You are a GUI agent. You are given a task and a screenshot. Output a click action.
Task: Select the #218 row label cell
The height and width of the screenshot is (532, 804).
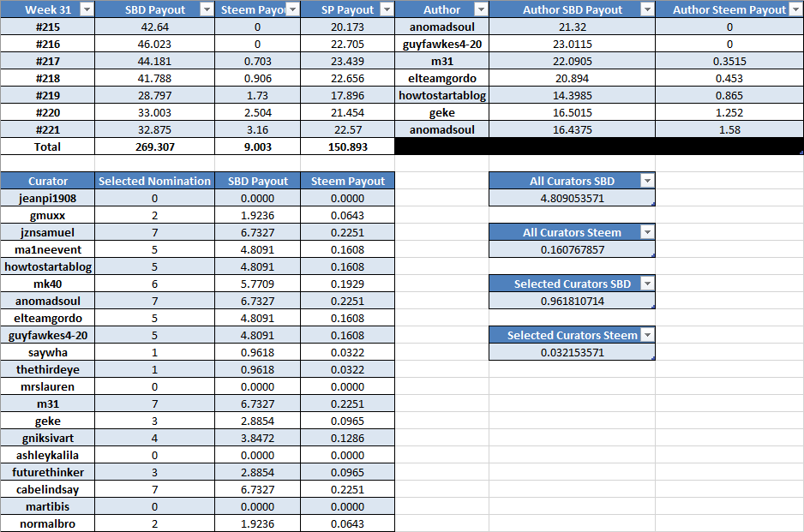pos(48,79)
